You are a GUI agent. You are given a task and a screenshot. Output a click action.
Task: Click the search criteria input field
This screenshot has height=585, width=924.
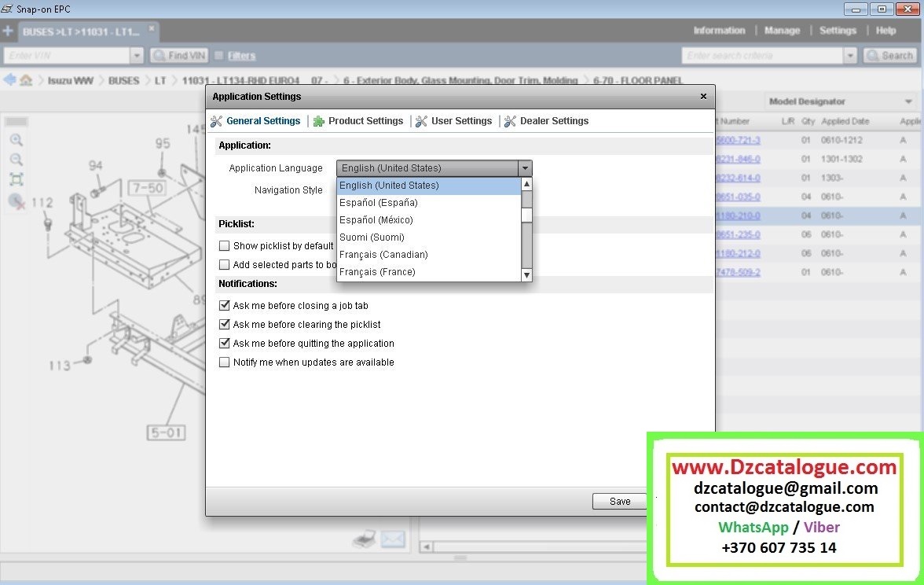(x=762, y=55)
